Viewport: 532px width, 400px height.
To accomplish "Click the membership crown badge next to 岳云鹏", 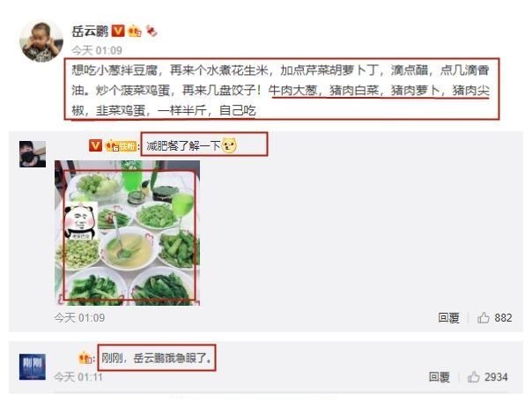I will [x=135, y=32].
